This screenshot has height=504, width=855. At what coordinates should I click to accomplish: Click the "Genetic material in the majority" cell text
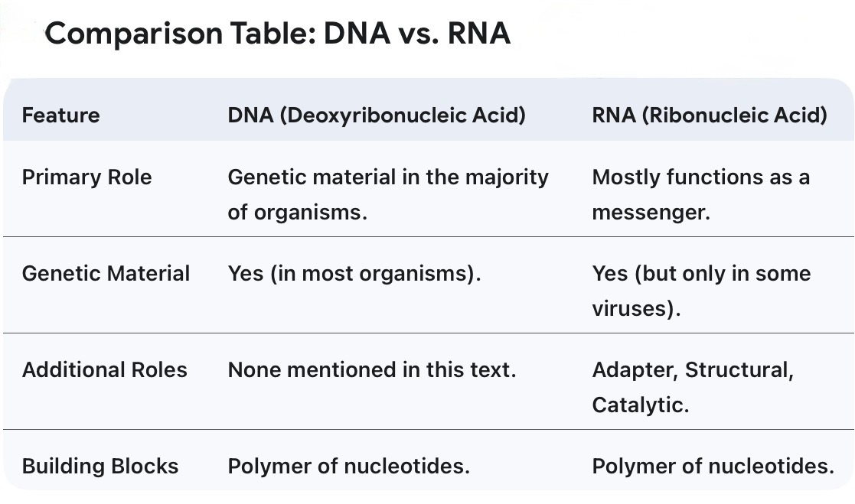[x=388, y=177]
